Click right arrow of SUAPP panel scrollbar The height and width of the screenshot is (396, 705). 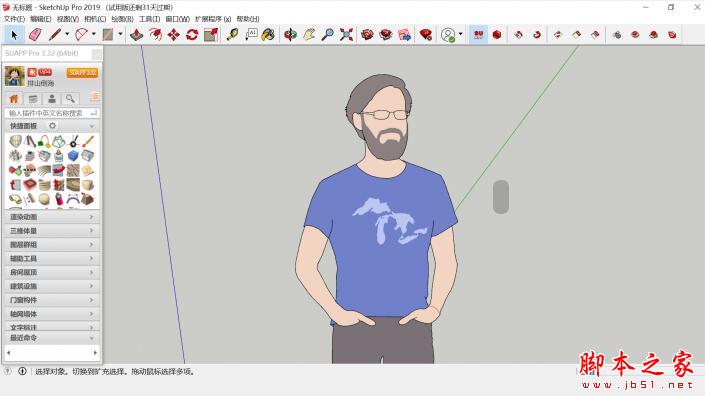click(95, 353)
